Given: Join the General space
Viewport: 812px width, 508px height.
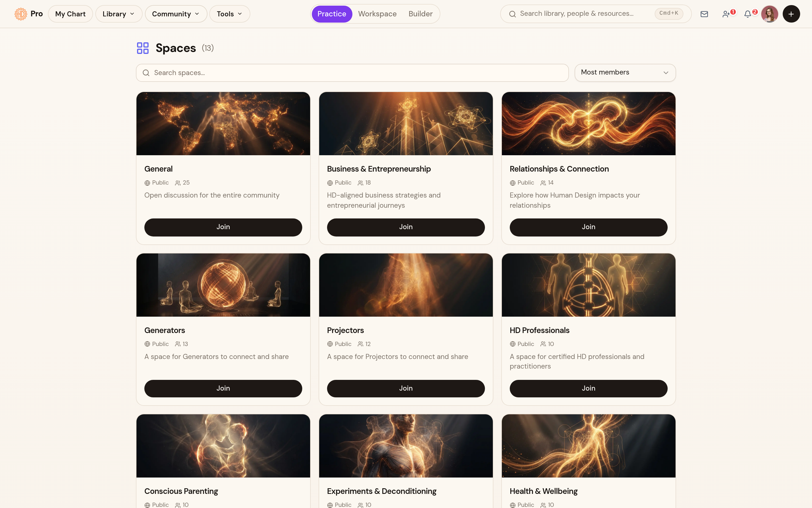Looking at the screenshot, I should 223,227.
